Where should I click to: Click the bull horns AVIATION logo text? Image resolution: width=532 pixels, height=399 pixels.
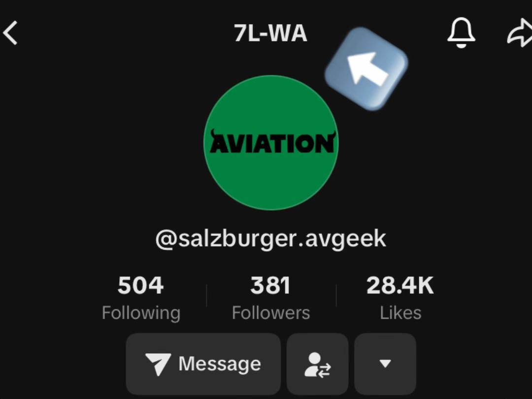(272, 142)
